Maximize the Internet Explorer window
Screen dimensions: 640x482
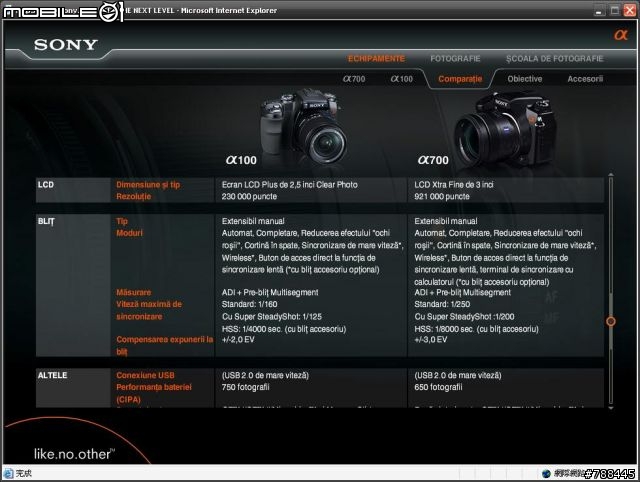[614, 11]
